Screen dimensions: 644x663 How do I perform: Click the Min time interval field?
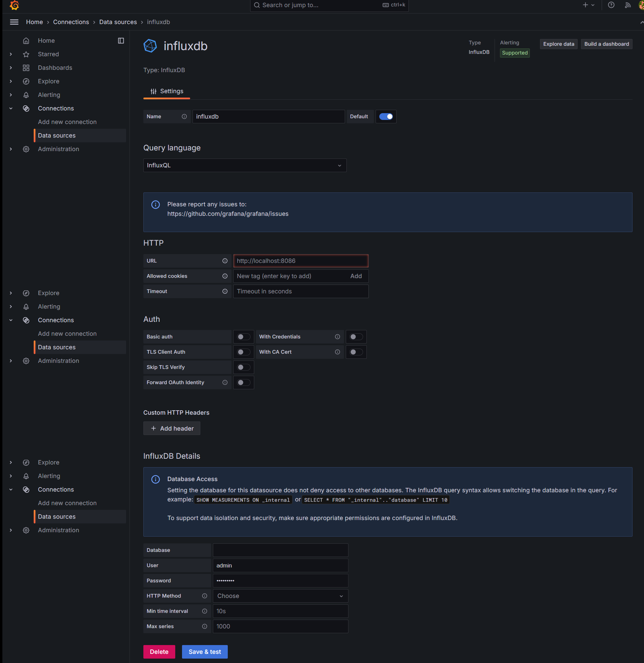click(280, 611)
